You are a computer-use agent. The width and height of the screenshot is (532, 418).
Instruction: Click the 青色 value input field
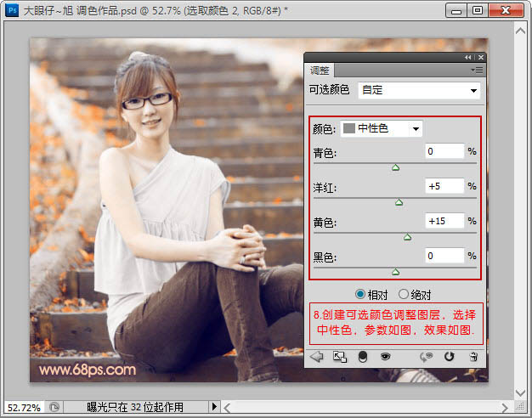[444, 151]
